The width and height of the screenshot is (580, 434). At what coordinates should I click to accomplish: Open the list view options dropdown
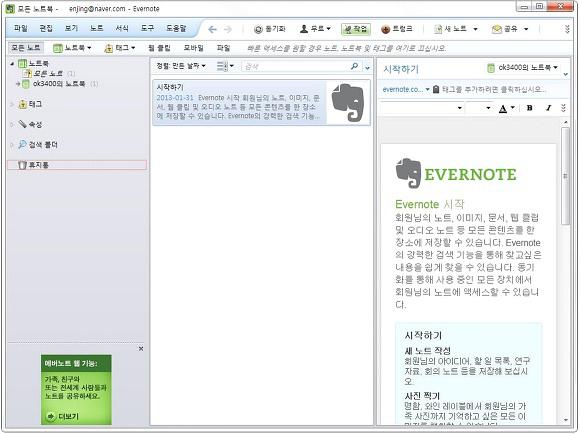pyautogui.click(x=225, y=66)
